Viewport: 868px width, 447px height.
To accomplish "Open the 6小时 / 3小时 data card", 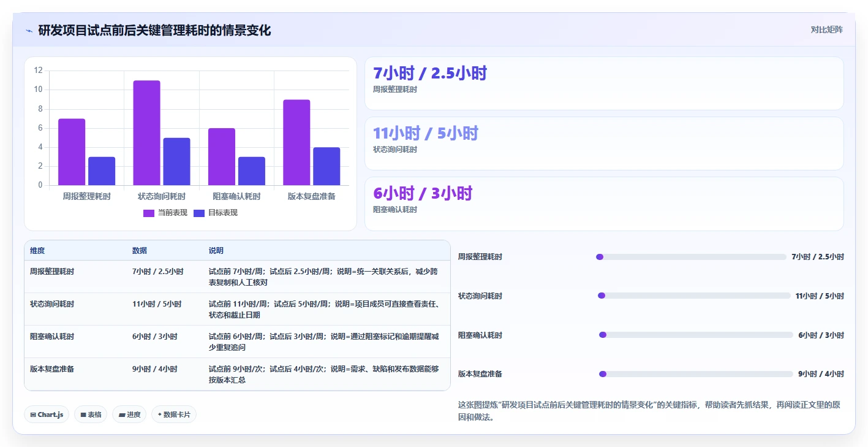I will click(604, 204).
